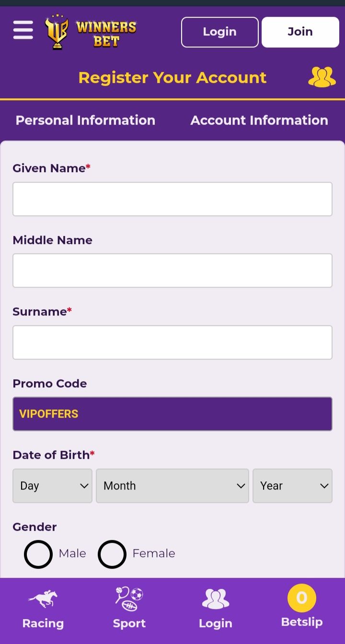Screen dimensions: 345x644
Task: Expand the Year dropdown
Action: point(292,486)
